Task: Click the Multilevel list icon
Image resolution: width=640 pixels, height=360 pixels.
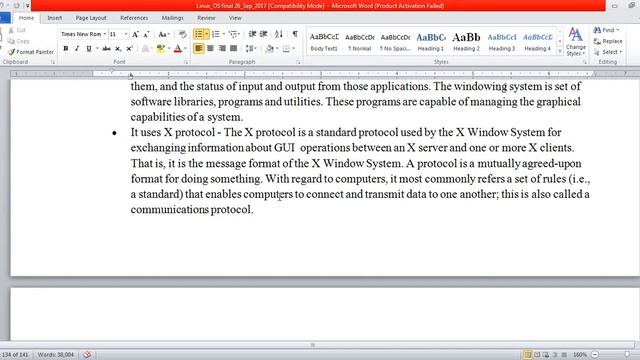Action: (233, 34)
